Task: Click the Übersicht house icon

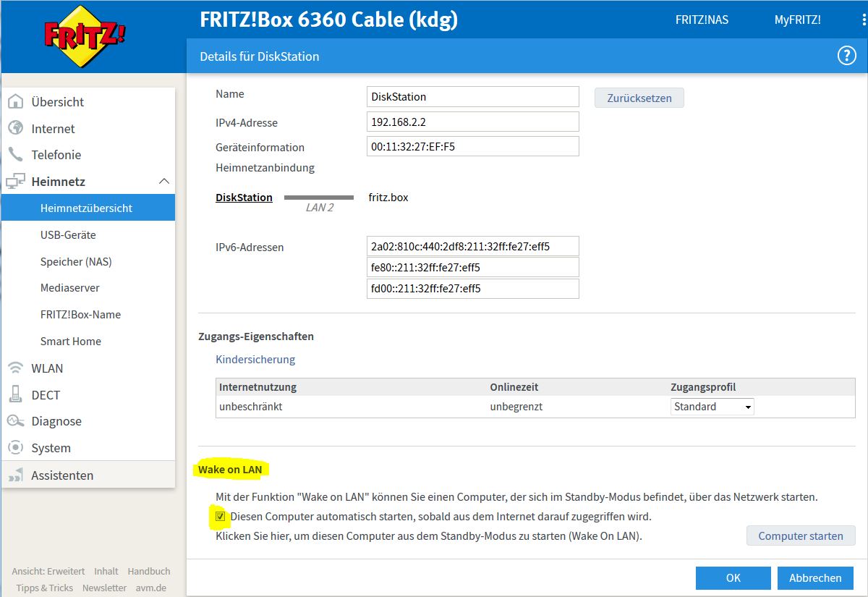Action: tap(15, 102)
